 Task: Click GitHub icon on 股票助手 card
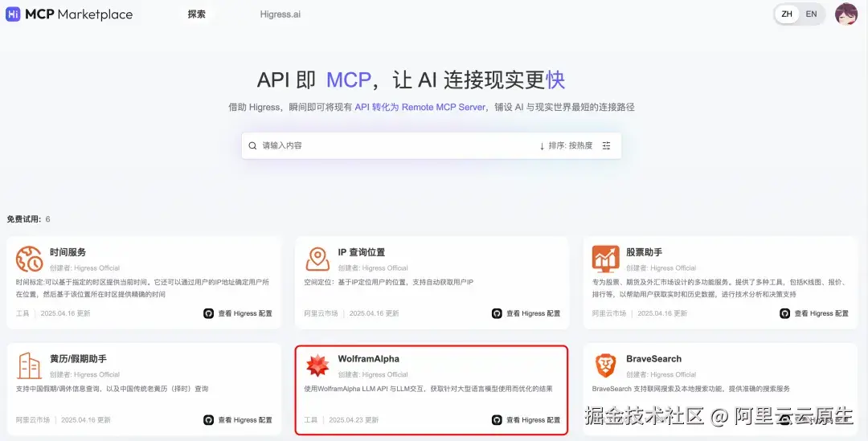[x=785, y=313]
